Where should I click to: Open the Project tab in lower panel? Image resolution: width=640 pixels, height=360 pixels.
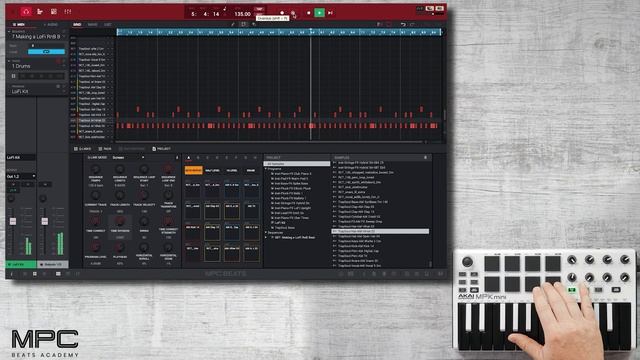pos(161,149)
